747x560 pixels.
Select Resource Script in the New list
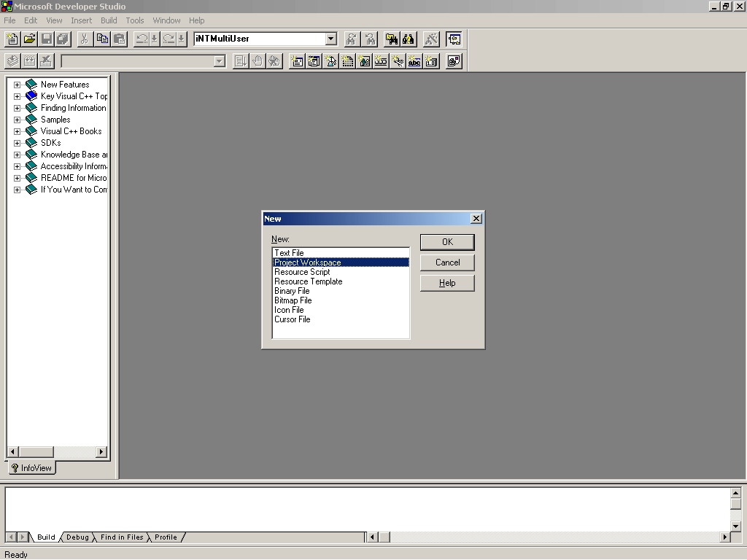click(x=341, y=272)
